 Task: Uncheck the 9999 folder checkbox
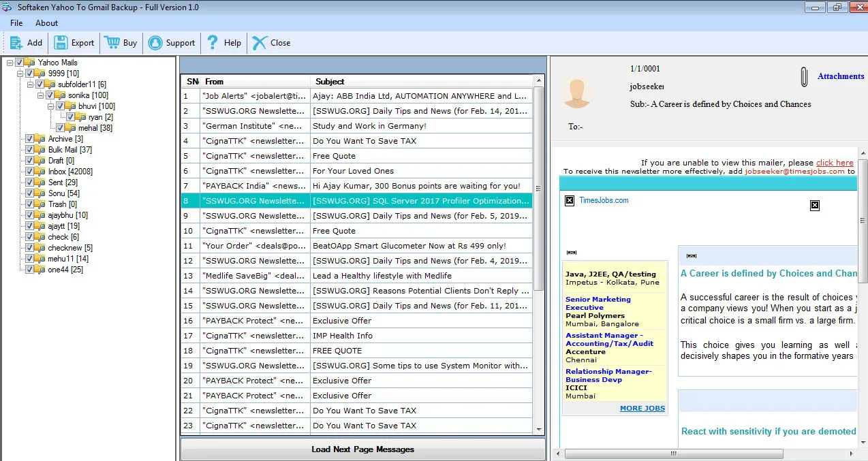(x=29, y=74)
